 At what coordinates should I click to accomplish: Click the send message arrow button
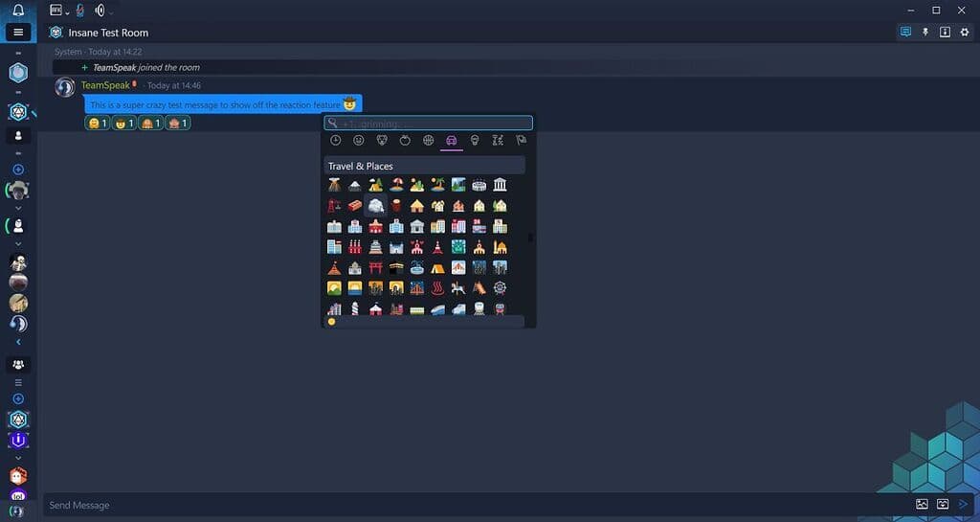(964, 504)
